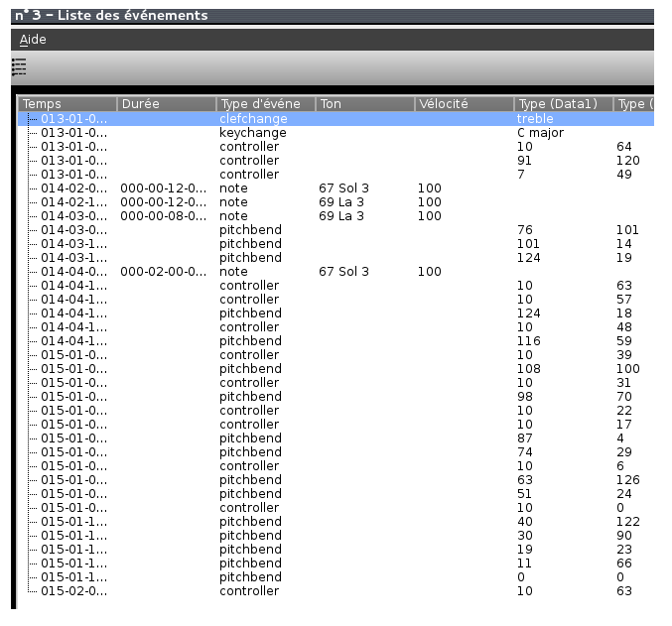Select the pitchbend row with data 19 23
Viewport: 672px width, 626px height.
coord(336,550)
